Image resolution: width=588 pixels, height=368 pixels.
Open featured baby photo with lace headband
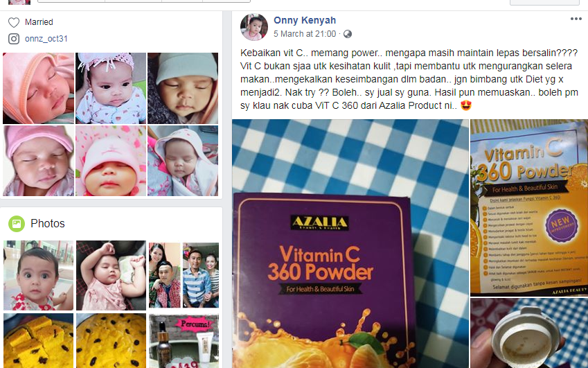[x=111, y=88]
